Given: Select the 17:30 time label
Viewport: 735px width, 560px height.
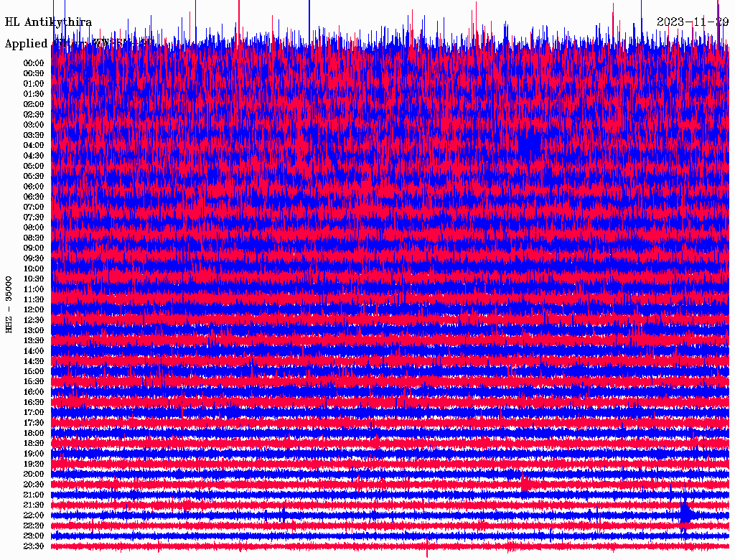Looking at the screenshot, I should click(x=34, y=423).
